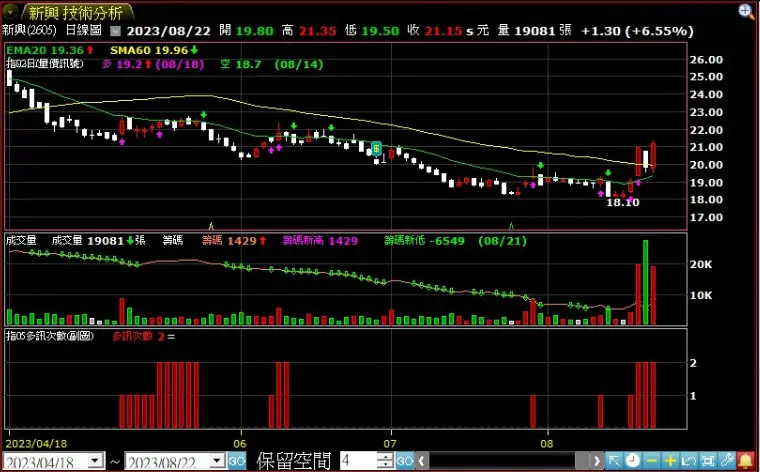This screenshot has width=760, height=472.
Task: Click the GO button next to the date range
Action: 237,461
